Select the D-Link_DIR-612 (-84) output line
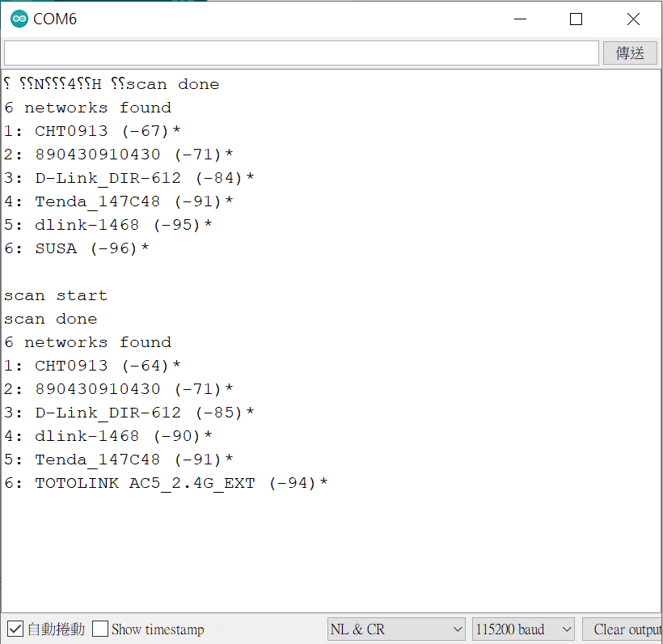The width and height of the screenshot is (663, 644). click(129, 178)
